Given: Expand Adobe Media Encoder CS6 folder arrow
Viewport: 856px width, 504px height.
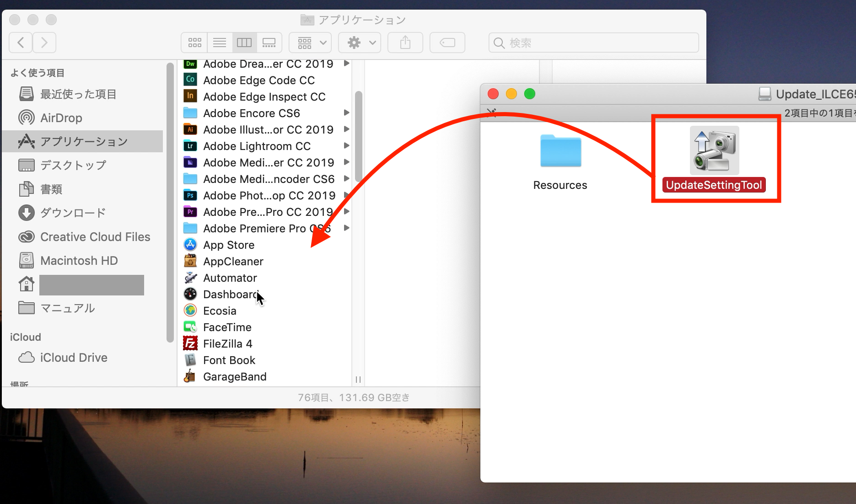Looking at the screenshot, I should tap(346, 178).
